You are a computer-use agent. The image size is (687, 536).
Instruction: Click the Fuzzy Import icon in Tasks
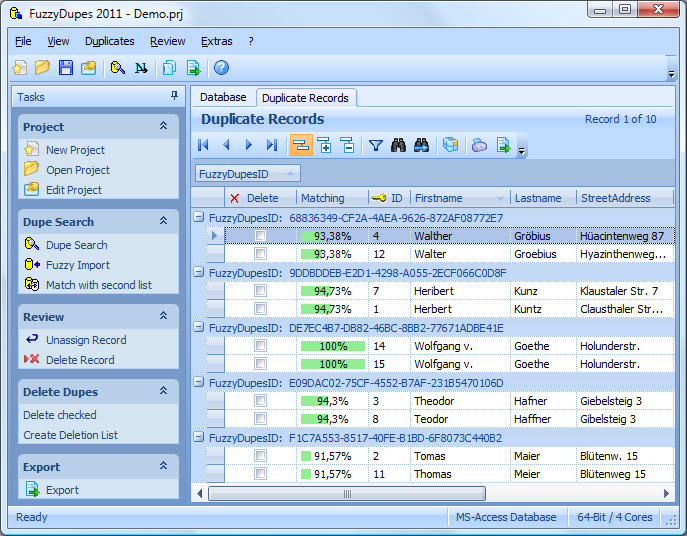pos(32,264)
